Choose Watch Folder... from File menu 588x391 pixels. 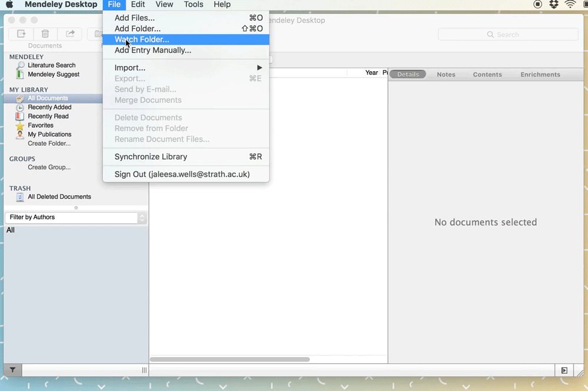click(186, 39)
